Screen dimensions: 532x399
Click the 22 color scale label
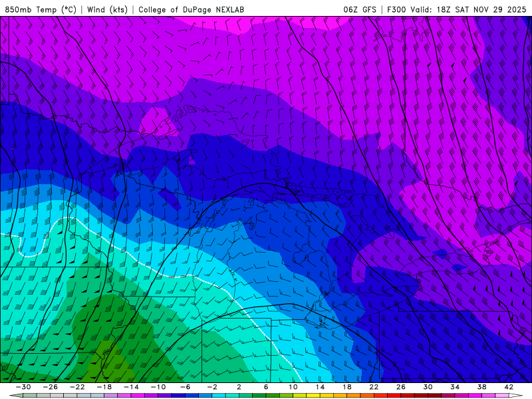(x=374, y=387)
